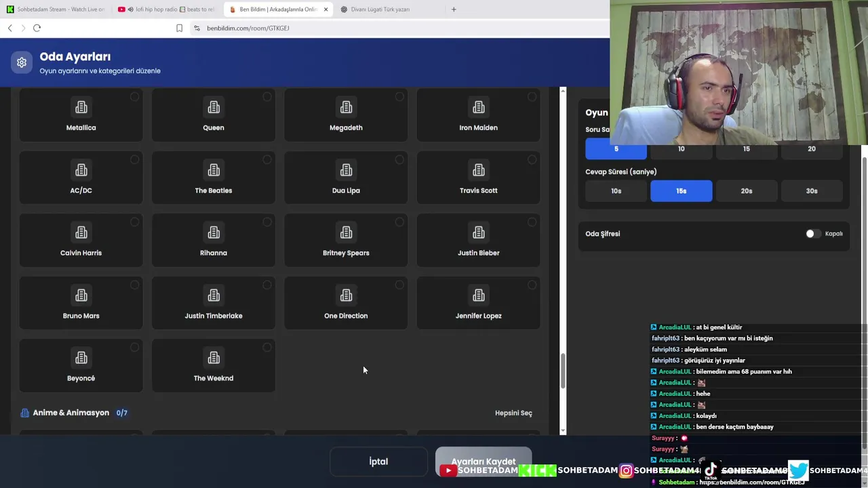Set question count to 10
The image size is (868, 488).
[x=681, y=149]
